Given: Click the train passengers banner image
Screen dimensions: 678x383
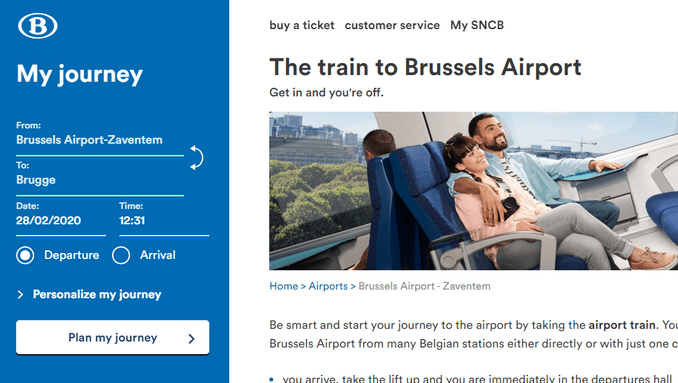Looking at the screenshot, I should pos(473,191).
